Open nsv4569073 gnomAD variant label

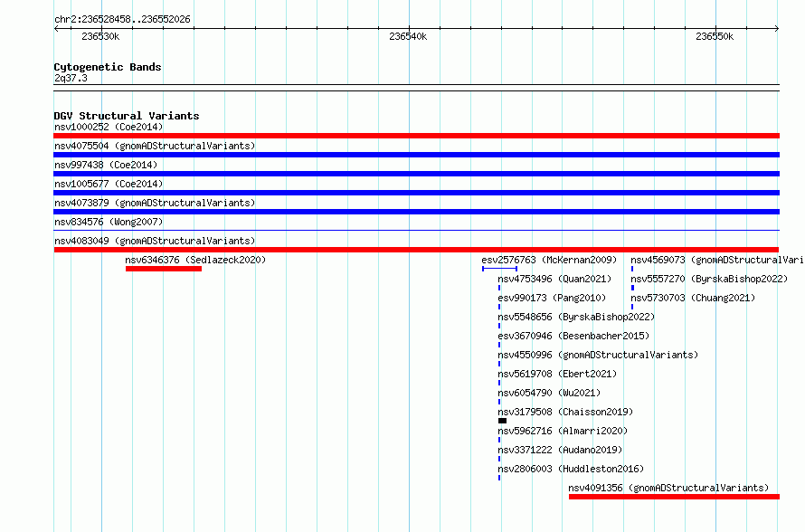(717, 260)
